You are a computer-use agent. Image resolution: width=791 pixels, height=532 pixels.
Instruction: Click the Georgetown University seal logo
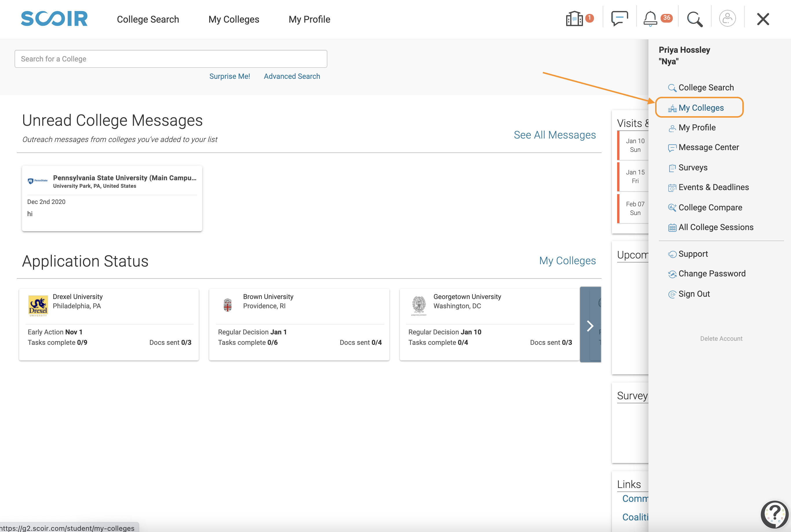[419, 305]
